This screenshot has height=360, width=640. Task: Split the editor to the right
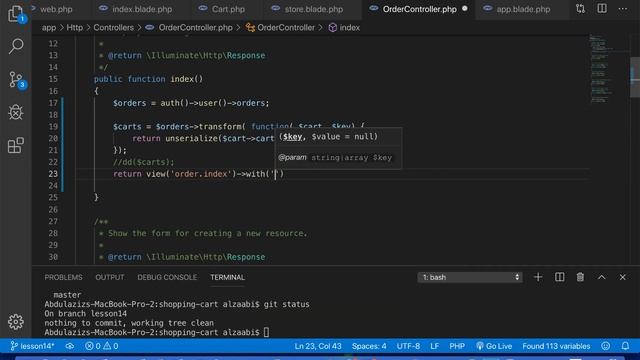[602, 9]
